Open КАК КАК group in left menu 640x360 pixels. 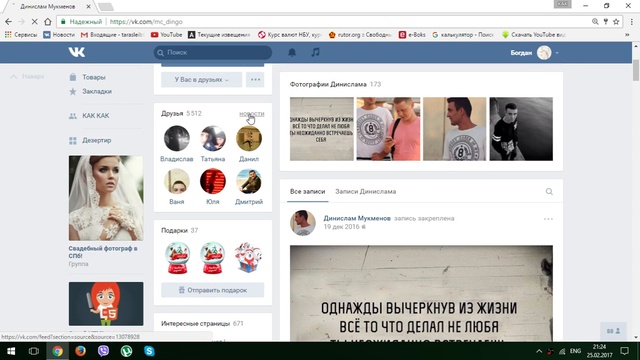(96, 116)
